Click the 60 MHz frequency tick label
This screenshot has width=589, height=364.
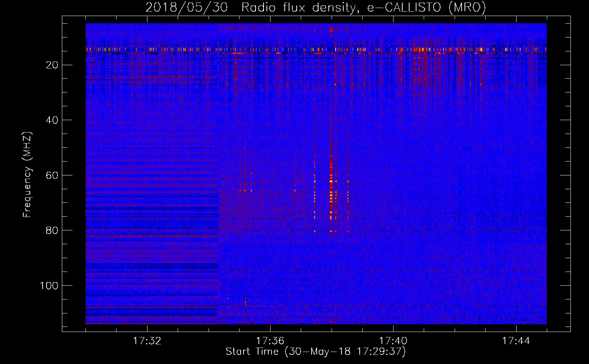pyautogui.click(x=52, y=175)
